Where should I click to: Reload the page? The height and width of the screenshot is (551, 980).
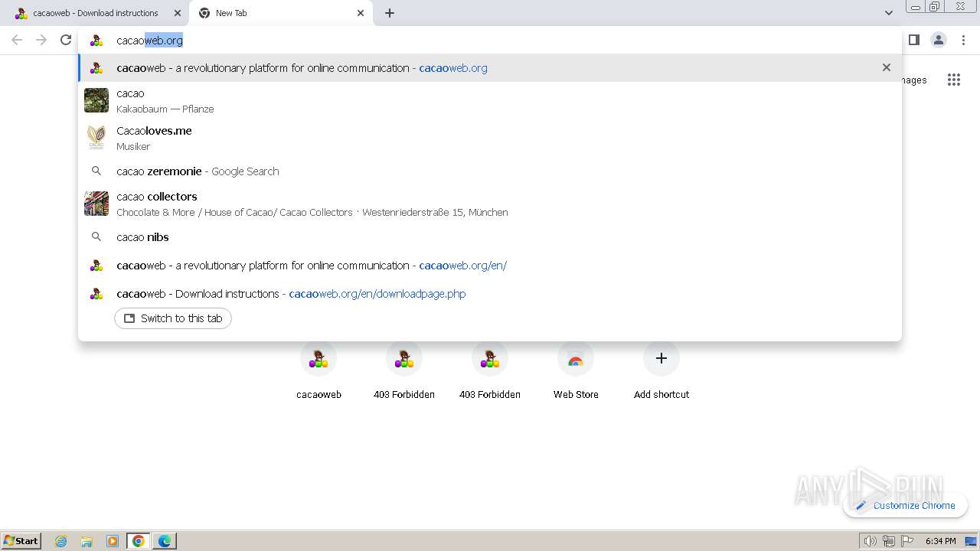point(66,40)
